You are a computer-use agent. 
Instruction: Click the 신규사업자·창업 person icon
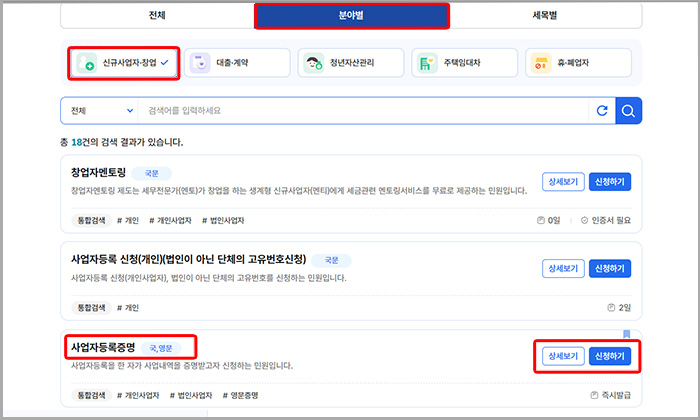pos(86,63)
